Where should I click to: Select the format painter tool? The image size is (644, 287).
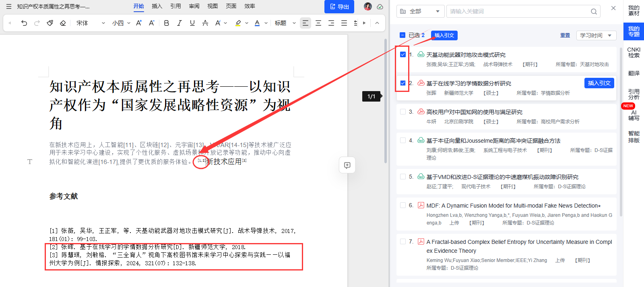click(x=50, y=23)
